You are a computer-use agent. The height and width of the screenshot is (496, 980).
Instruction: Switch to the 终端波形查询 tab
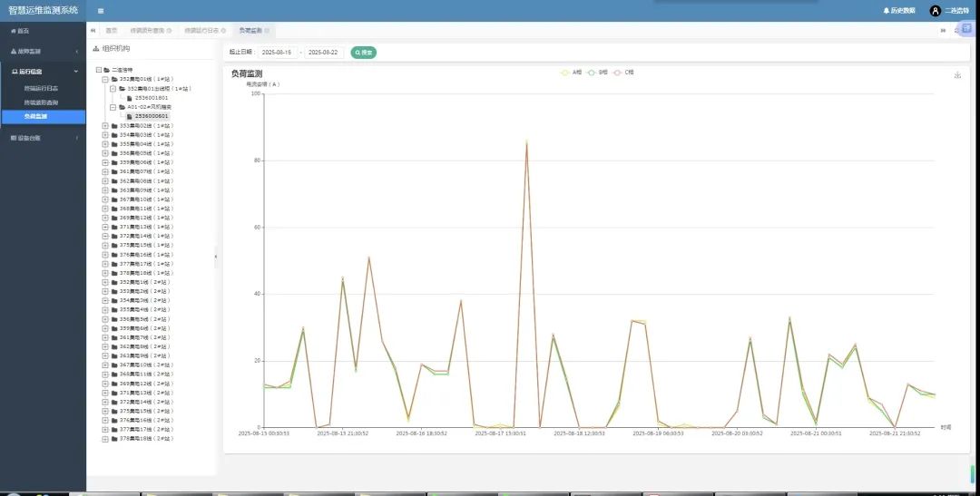point(150,31)
